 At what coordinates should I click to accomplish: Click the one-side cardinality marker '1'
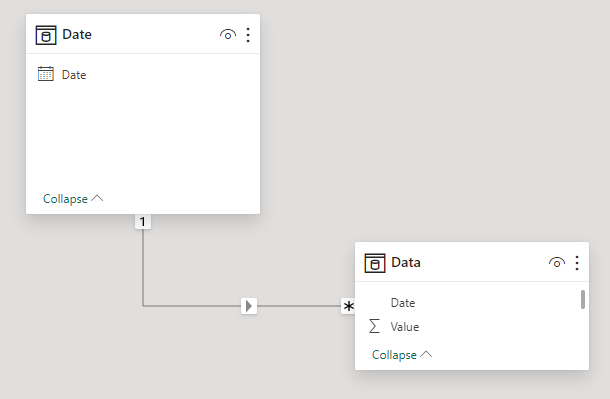point(143,222)
